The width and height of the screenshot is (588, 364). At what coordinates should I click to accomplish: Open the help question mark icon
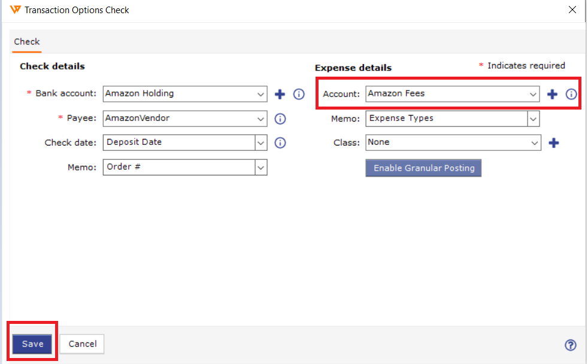(x=571, y=345)
